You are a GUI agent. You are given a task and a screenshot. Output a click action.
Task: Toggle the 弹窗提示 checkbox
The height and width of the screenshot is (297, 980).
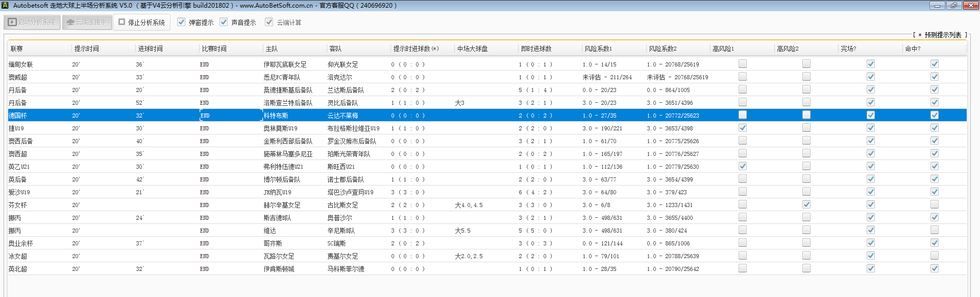click(x=181, y=22)
